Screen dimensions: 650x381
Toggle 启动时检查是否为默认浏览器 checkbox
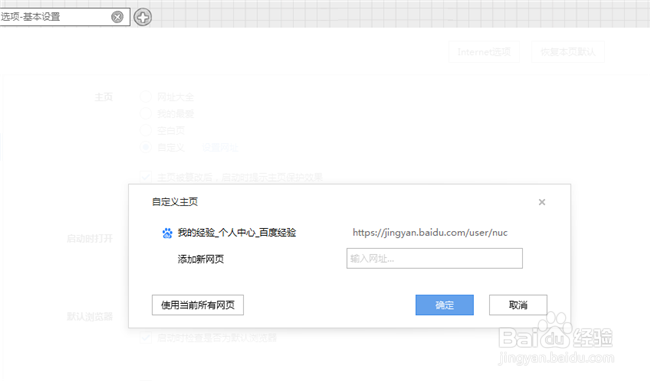tap(146, 337)
